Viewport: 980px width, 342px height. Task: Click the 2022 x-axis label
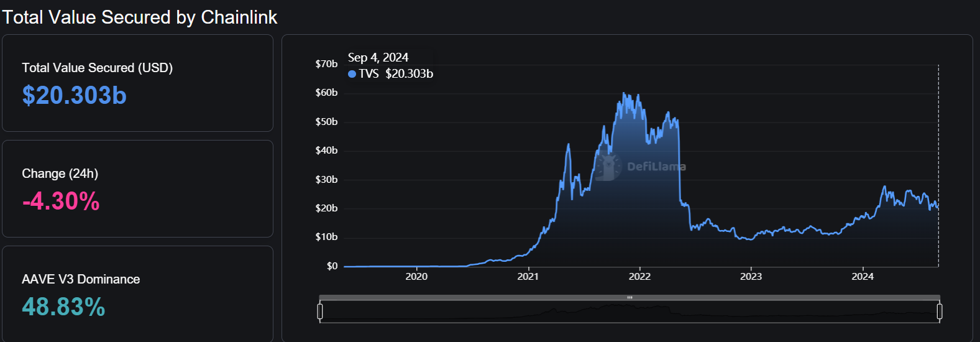tap(639, 277)
